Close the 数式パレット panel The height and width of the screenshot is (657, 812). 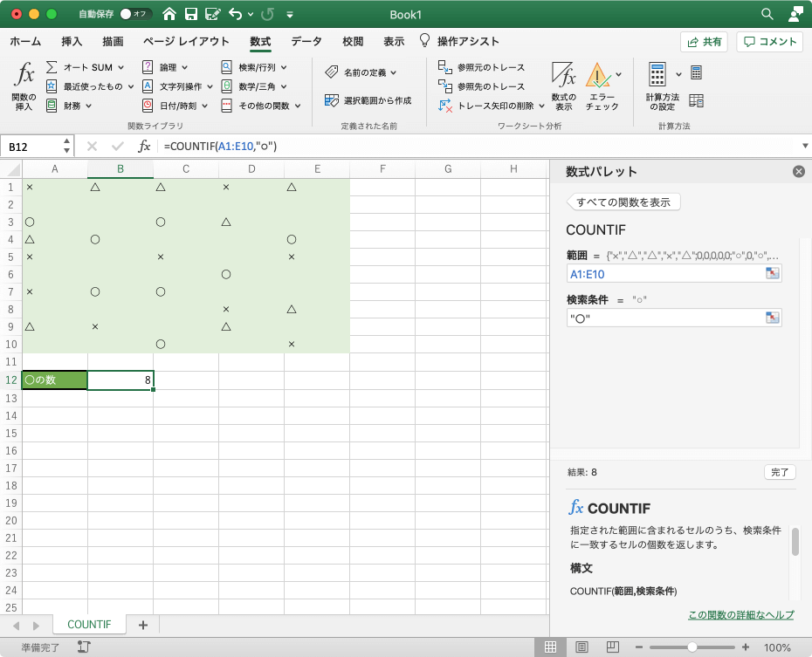(799, 171)
